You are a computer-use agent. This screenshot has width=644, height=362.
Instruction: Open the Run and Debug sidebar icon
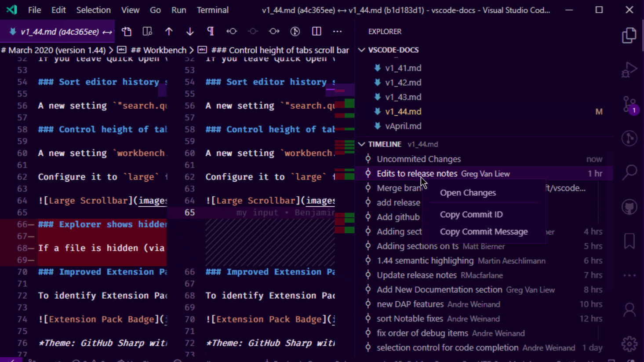point(629,69)
